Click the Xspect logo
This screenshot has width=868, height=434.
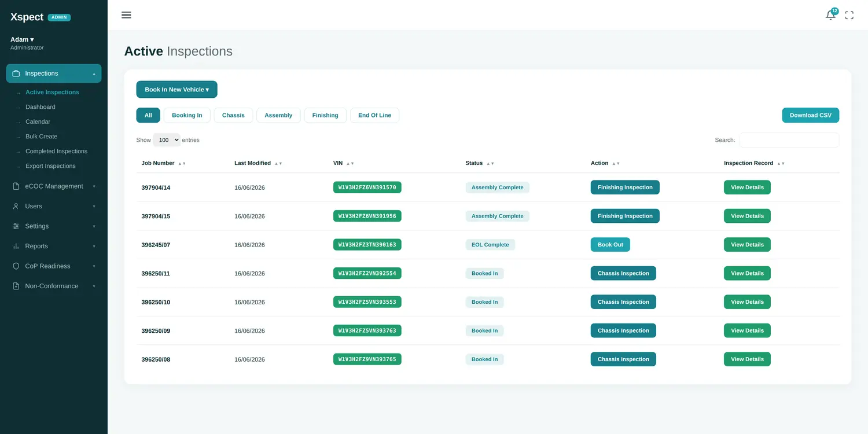click(x=27, y=17)
